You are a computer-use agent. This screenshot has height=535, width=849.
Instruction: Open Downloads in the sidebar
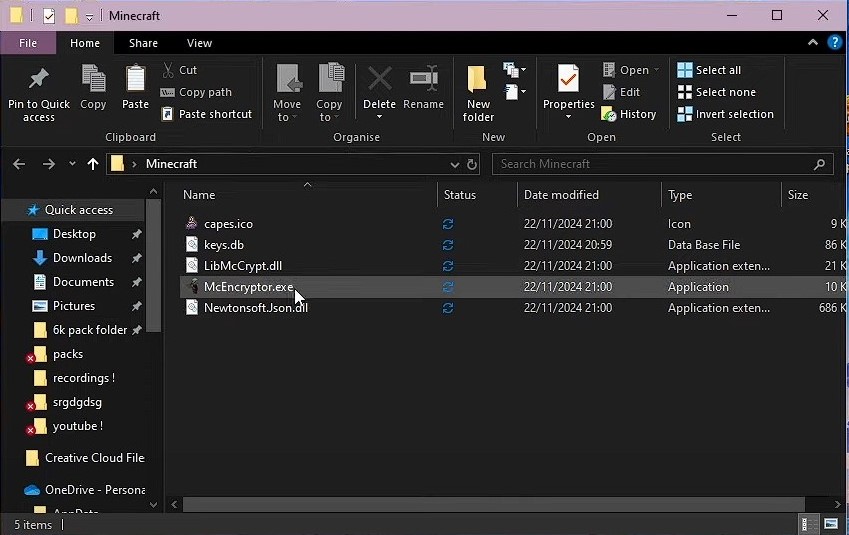82,258
